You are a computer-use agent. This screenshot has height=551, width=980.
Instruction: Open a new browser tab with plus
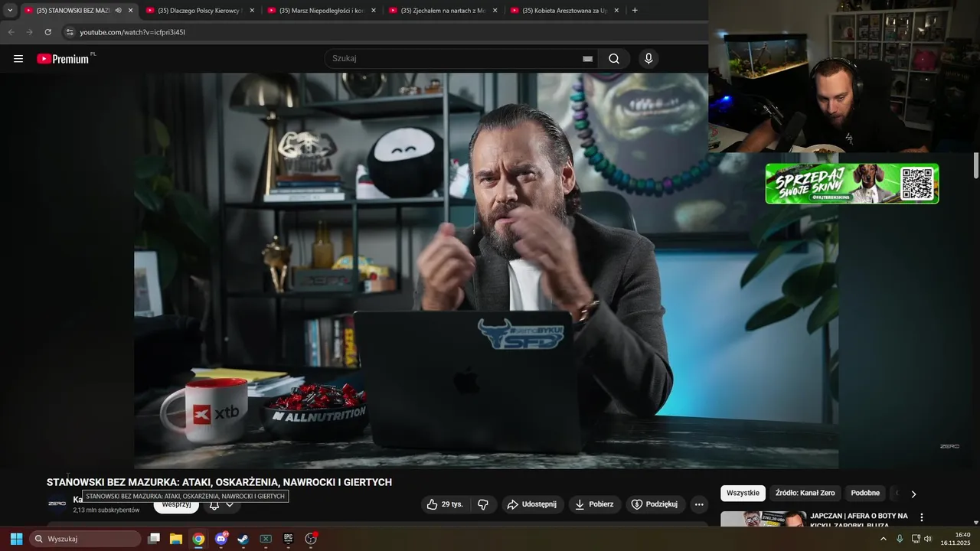click(x=635, y=11)
